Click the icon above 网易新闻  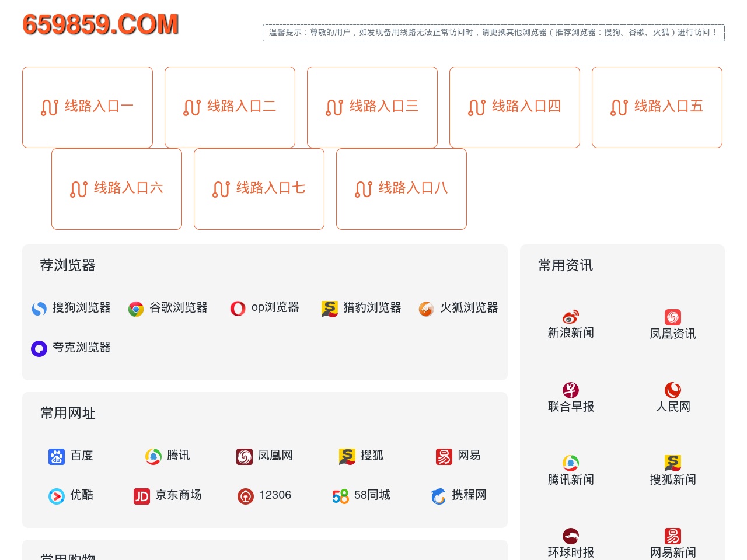pyautogui.click(x=673, y=536)
